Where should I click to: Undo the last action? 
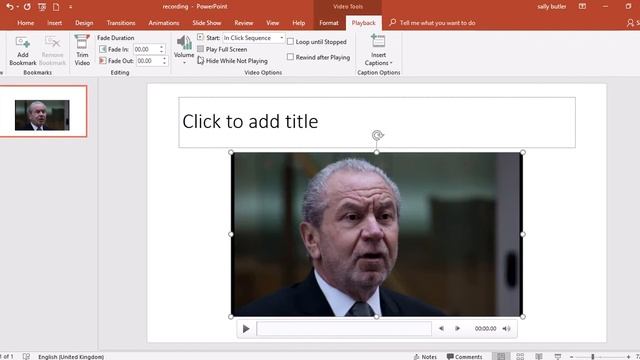click(x=9, y=7)
